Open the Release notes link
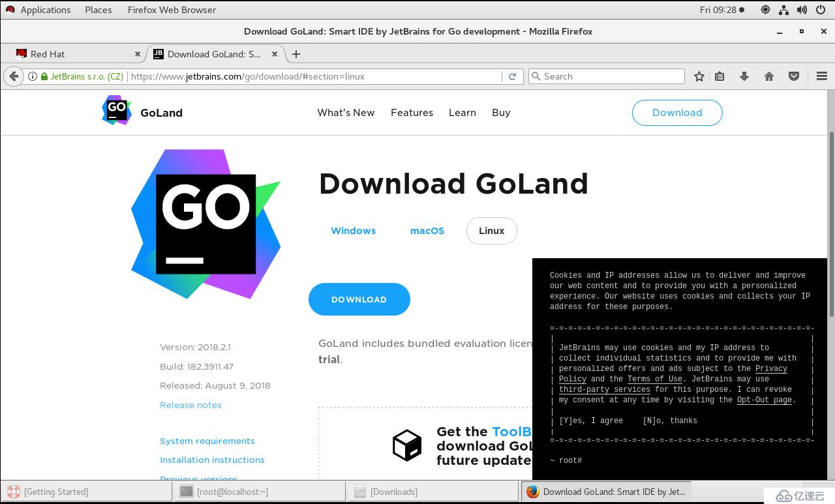 190,405
